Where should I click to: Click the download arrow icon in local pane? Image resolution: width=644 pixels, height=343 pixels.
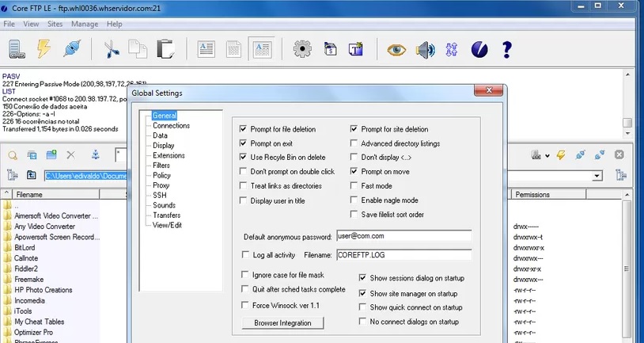tap(95, 154)
